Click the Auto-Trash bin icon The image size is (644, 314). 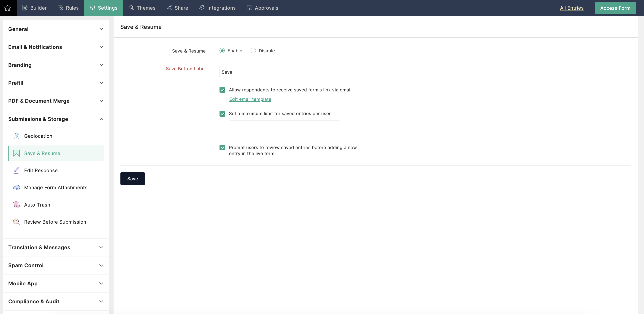click(x=16, y=205)
